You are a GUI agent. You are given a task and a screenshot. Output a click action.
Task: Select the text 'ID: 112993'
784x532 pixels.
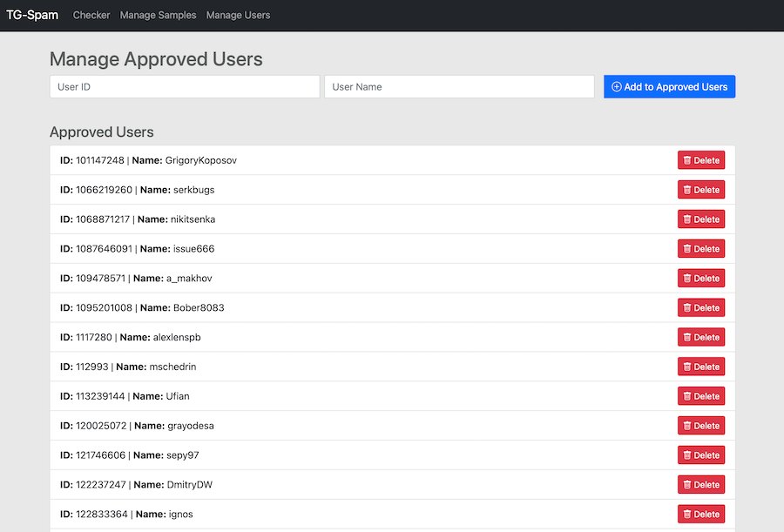pos(84,367)
